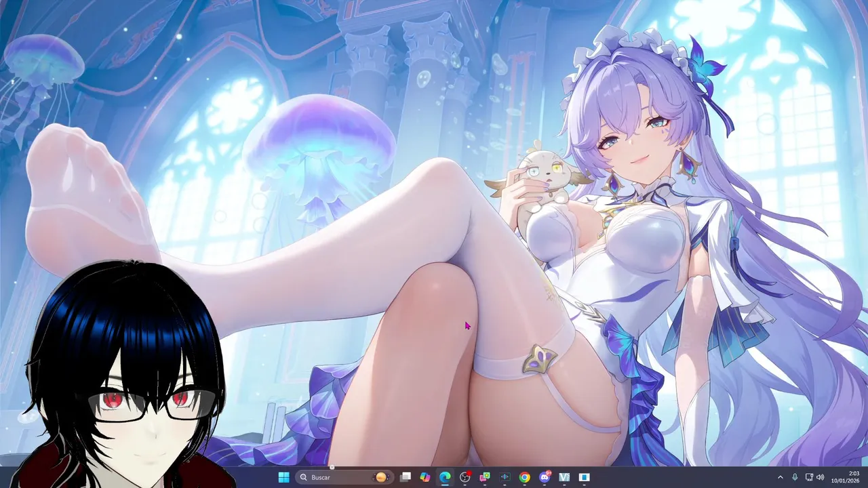Open the pink chat app taskbar icon

point(485,477)
